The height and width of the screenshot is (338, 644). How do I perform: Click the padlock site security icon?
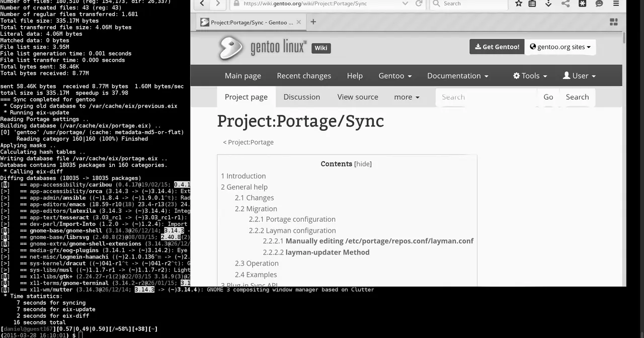click(236, 4)
